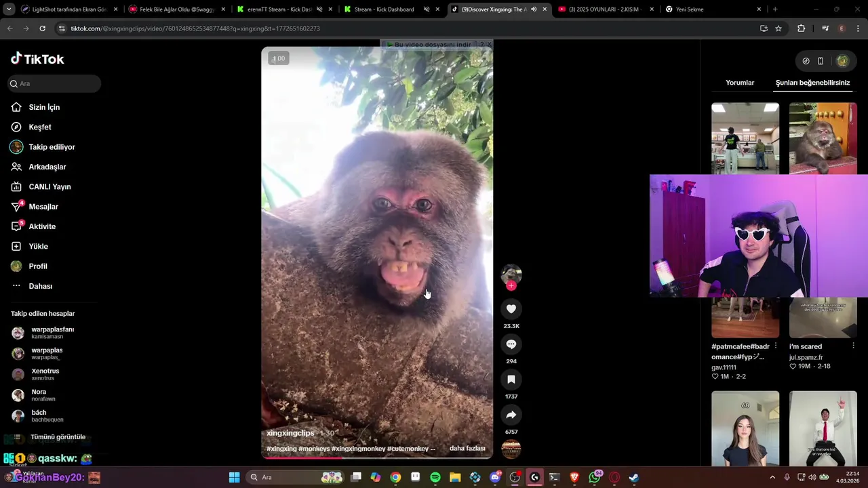Bookmark the video with save icon

point(511,380)
